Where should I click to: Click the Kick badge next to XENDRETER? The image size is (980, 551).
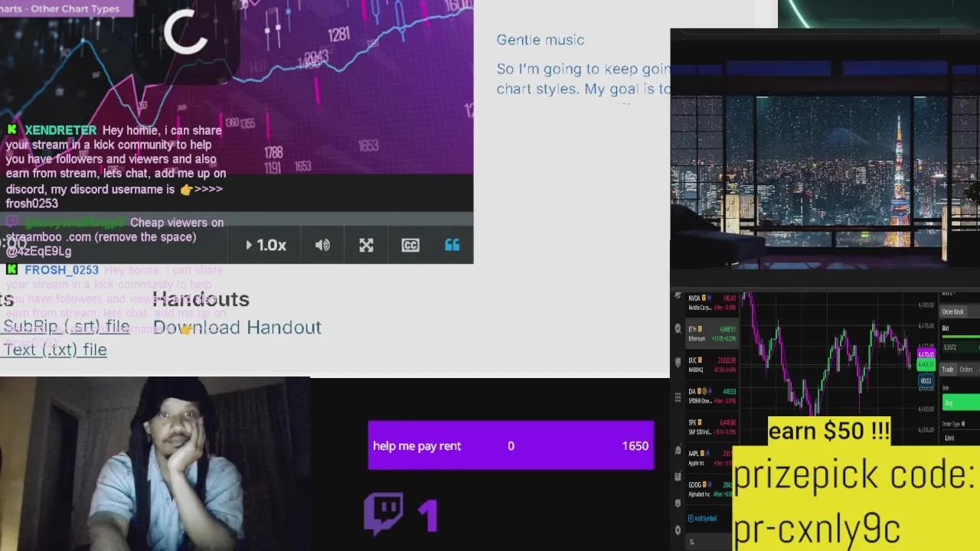(11, 130)
